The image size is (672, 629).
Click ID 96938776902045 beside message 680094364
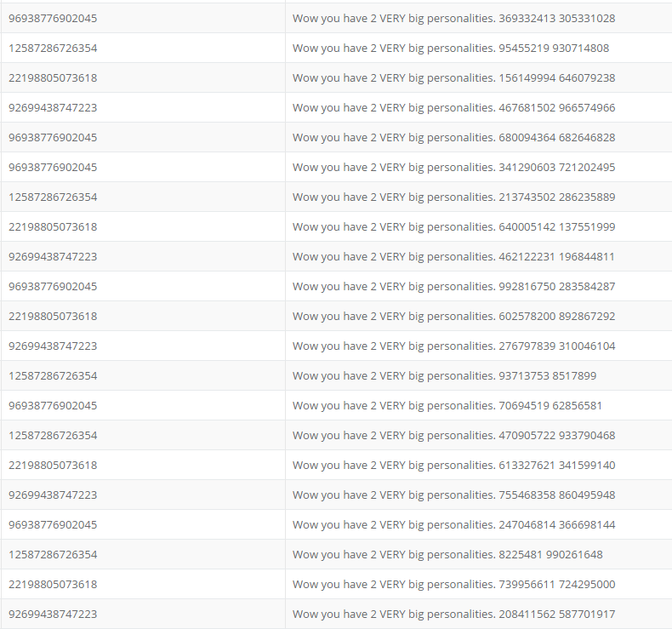(53, 138)
